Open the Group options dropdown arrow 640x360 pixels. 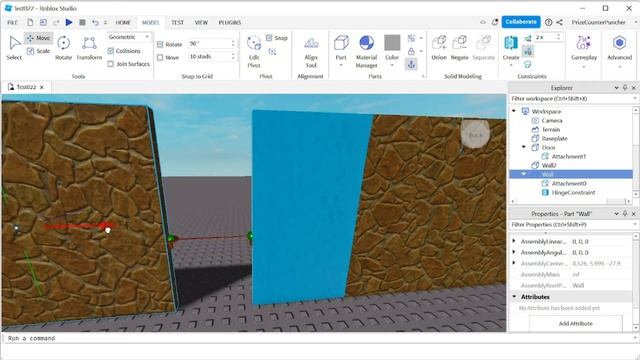[x=421, y=38]
